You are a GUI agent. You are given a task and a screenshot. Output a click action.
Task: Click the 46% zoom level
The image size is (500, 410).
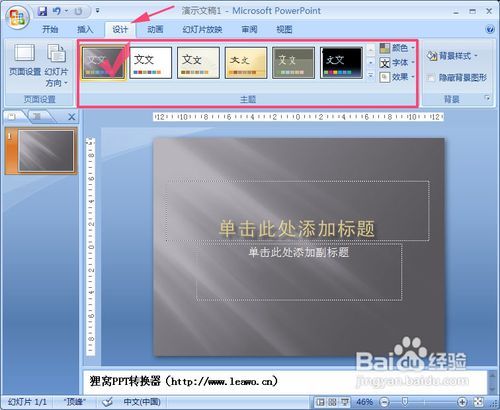(364, 402)
